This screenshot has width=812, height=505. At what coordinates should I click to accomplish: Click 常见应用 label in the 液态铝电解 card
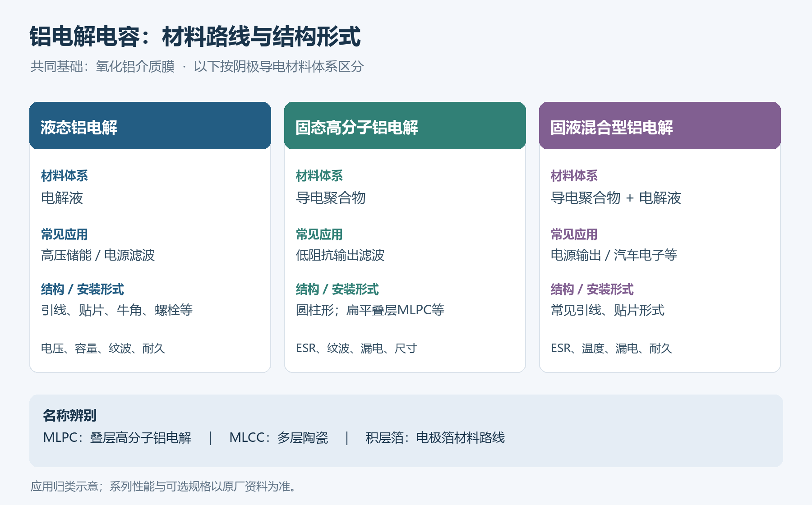click(65, 234)
